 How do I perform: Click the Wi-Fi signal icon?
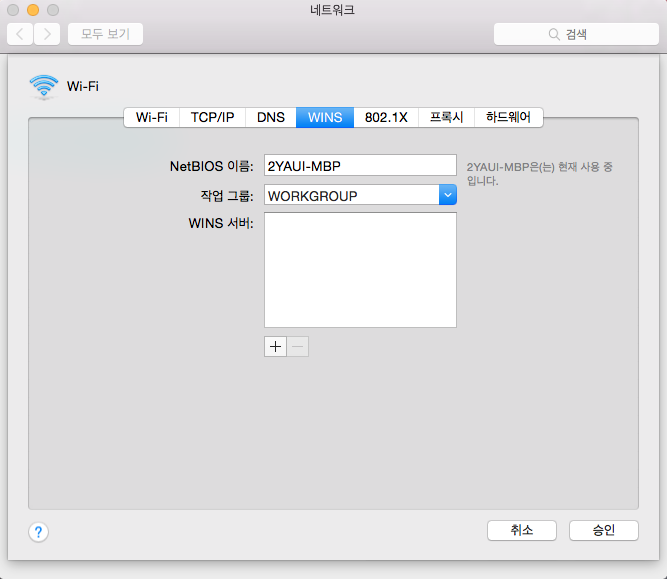44,87
